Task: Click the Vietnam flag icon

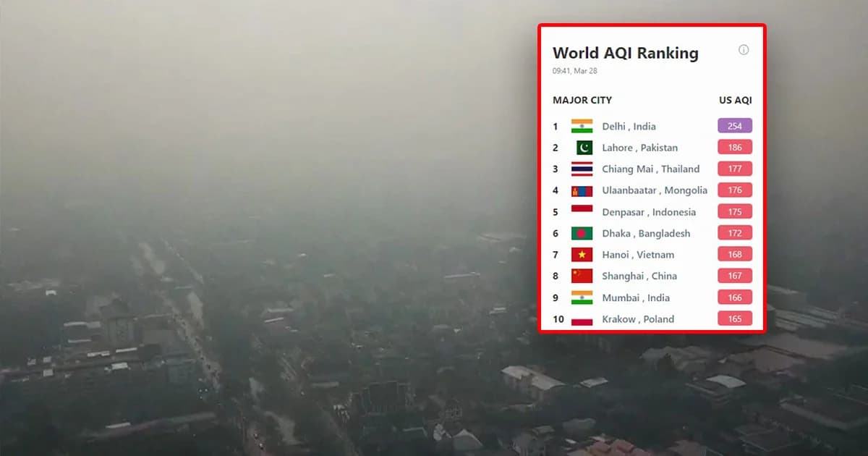Action: [x=582, y=255]
